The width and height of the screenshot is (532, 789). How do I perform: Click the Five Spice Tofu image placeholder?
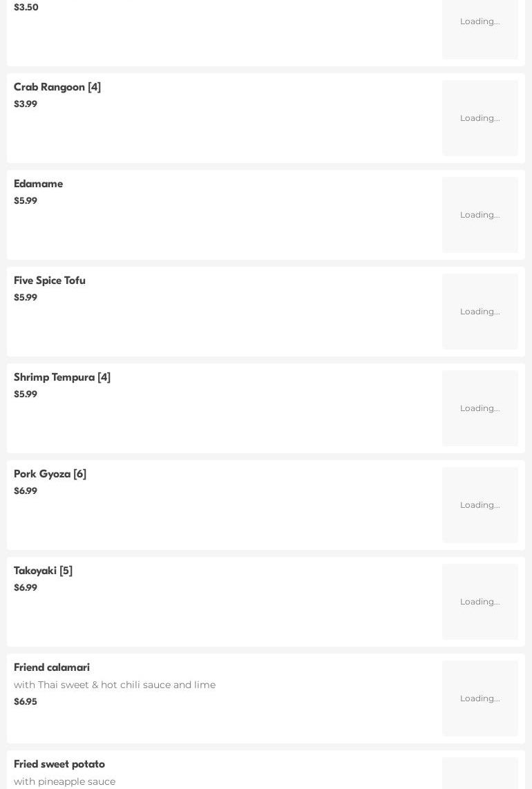[479, 312]
